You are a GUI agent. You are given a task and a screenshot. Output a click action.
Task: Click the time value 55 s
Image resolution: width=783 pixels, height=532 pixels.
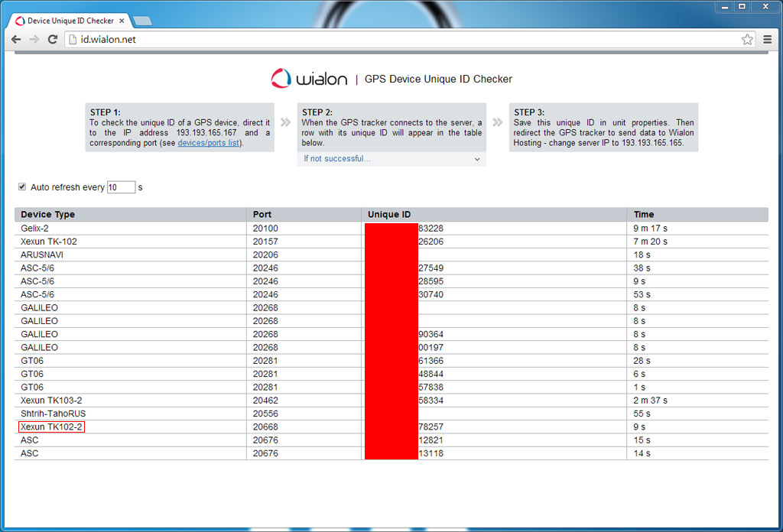pyautogui.click(x=642, y=414)
